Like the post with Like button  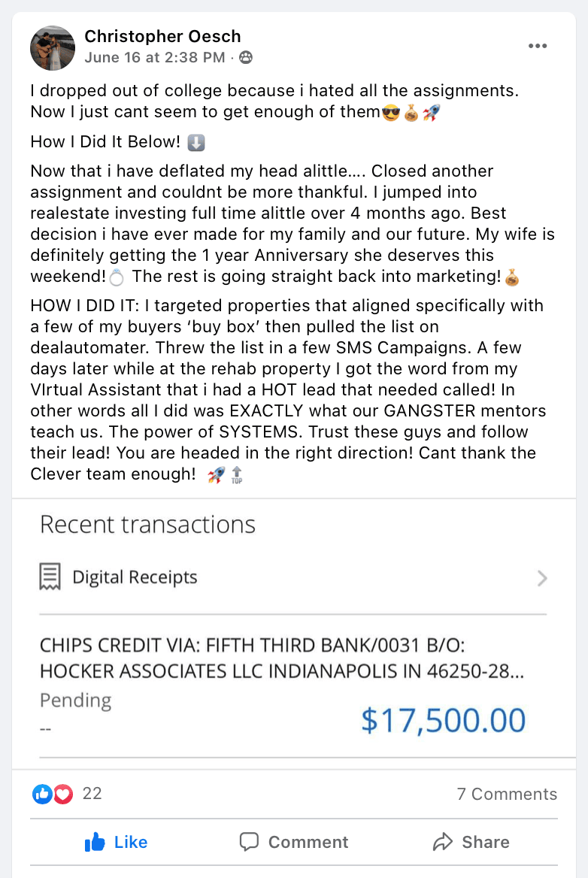coord(117,842)
